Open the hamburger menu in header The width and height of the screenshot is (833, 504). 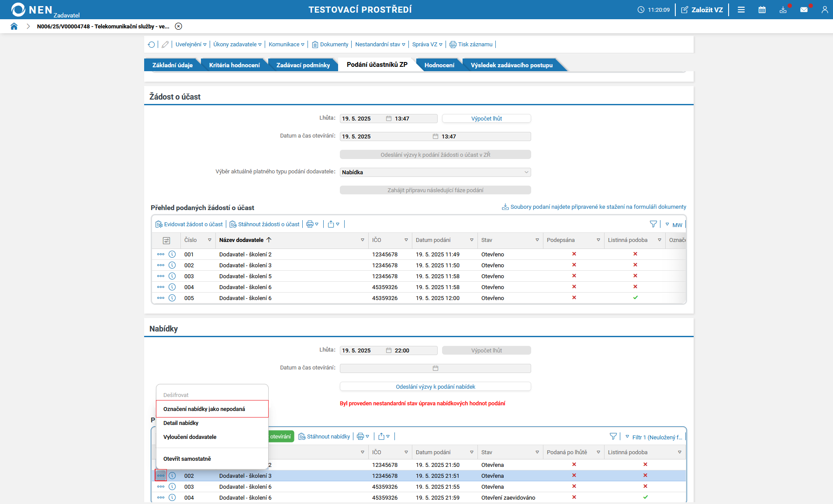click(x=741, y=10)
